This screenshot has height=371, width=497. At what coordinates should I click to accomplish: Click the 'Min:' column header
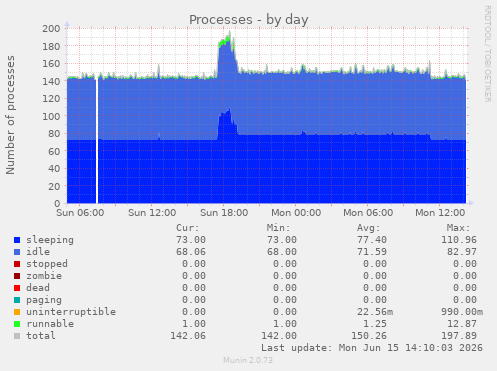[278, 228]
